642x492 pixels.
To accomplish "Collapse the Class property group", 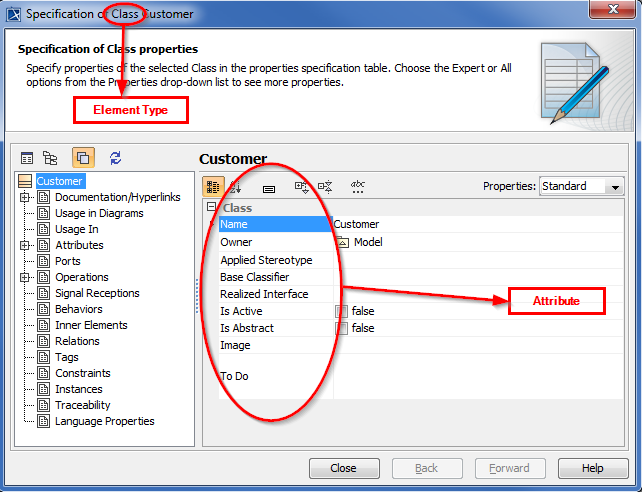I will (x=211, y=207).
